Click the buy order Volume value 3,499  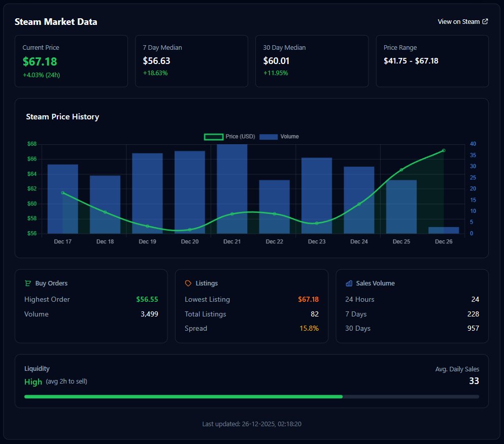[x=149, y=314]
